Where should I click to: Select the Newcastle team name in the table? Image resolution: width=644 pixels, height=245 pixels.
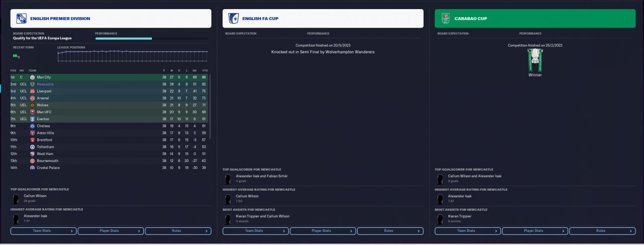[x=45, y=85]
